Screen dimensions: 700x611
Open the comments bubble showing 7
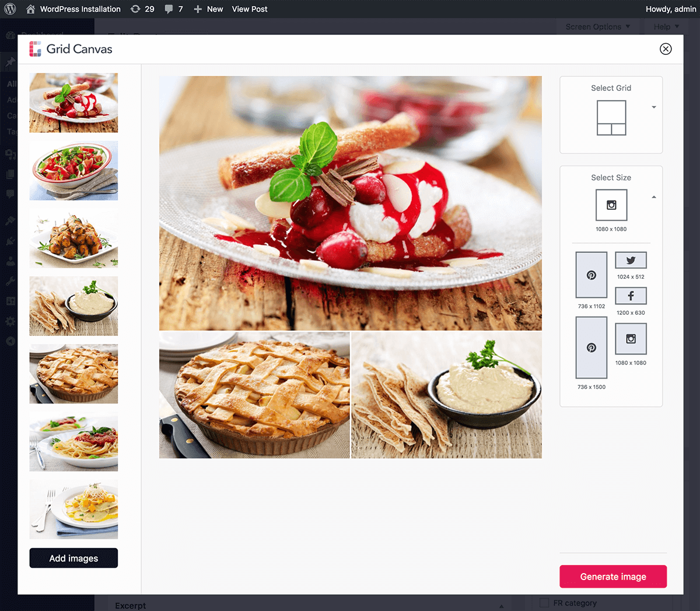(169, 9)
